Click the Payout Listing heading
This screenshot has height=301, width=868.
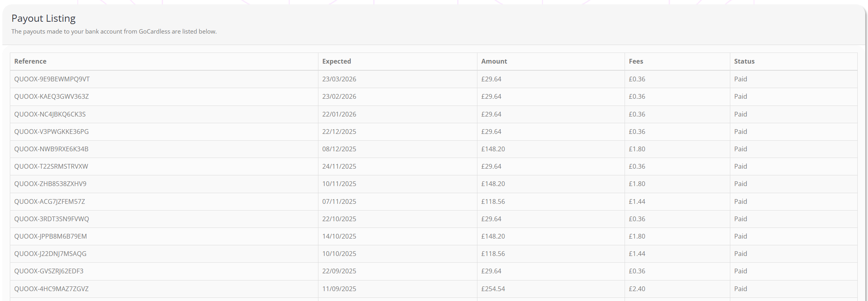coord(43,18)
